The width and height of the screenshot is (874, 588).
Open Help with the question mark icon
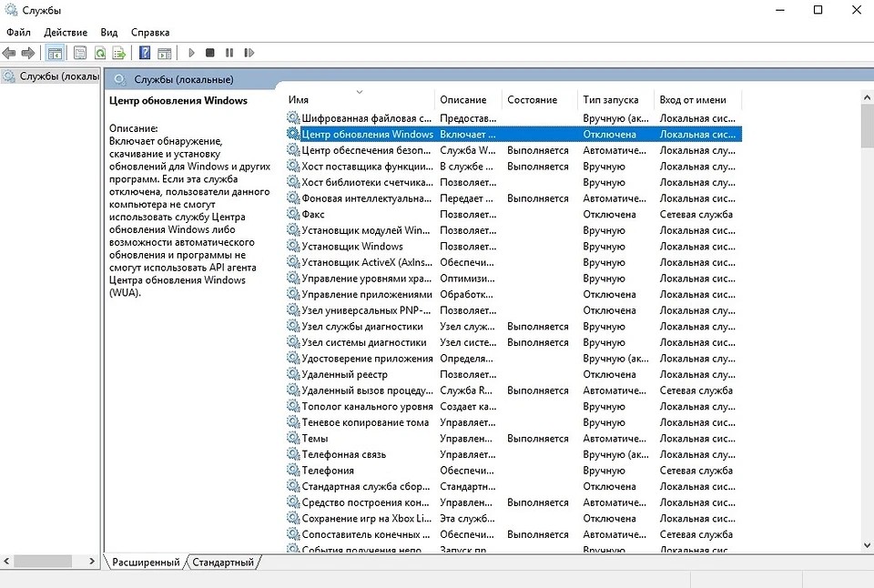(144, 54)
